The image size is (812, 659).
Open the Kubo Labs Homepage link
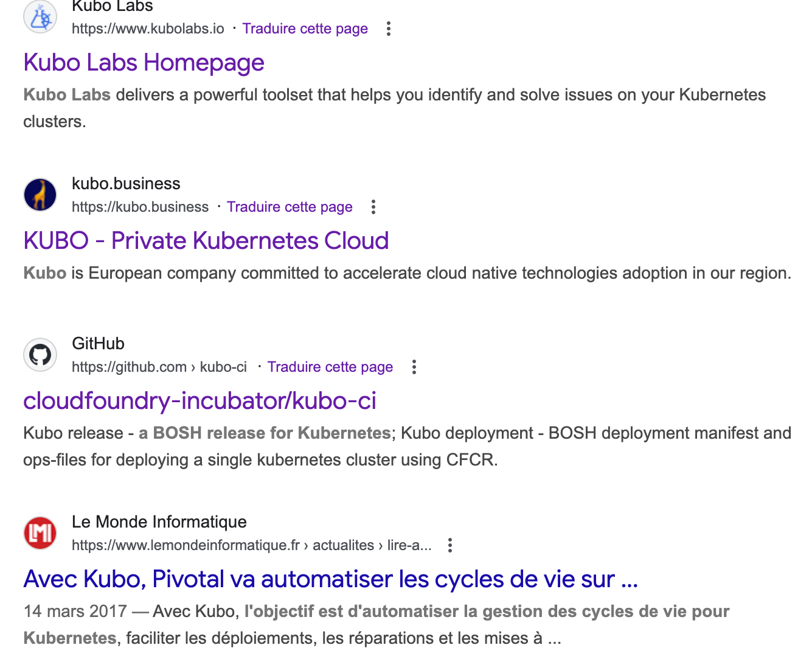(144, 63)
